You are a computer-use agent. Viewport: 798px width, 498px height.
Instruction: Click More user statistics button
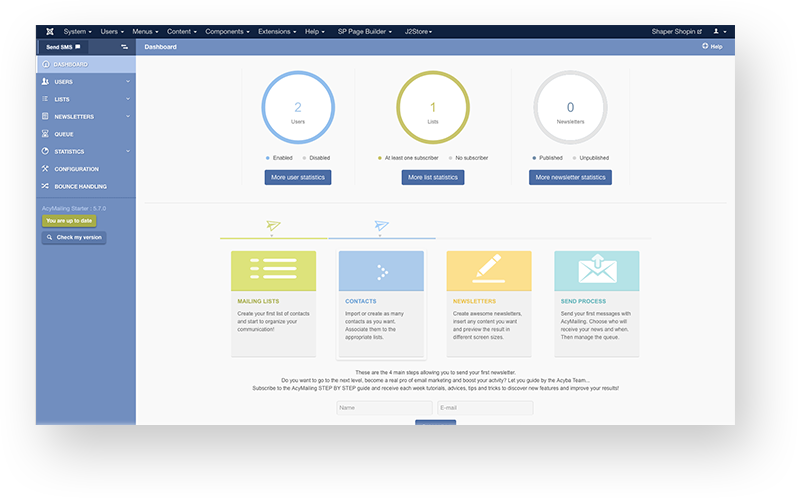click(x=297, y=177)
